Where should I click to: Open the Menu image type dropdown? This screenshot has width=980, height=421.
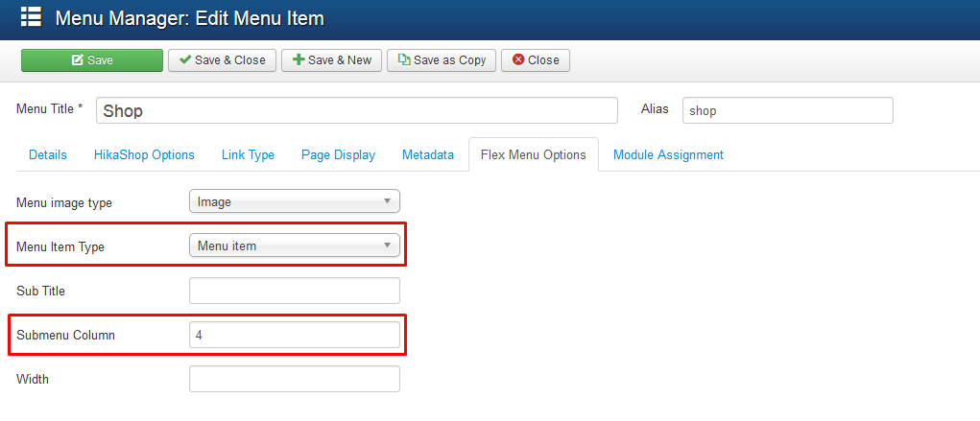295,201
